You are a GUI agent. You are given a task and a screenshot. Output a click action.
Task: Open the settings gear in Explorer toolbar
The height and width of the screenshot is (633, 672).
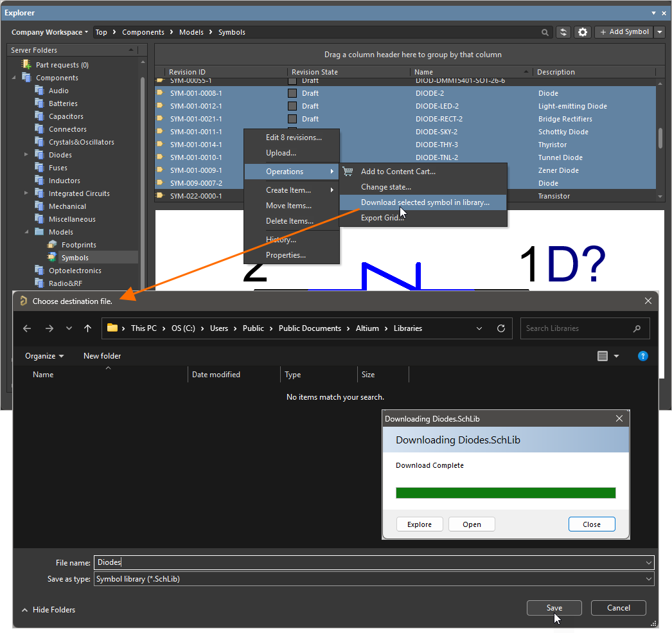pyautogui.click(x=583, y=32)
